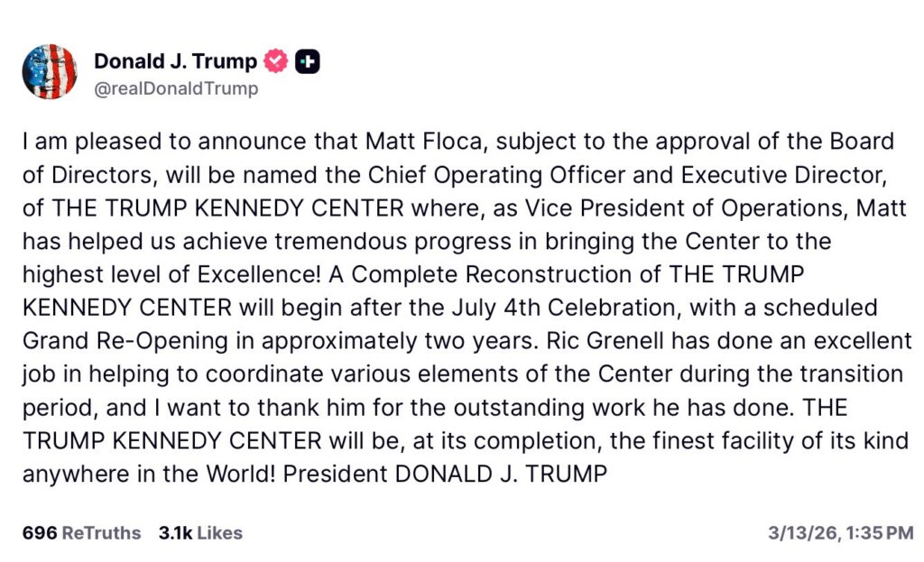Show the 3.1k Likes list
Screen dimensions: 924x562
(x=200, y=533)
